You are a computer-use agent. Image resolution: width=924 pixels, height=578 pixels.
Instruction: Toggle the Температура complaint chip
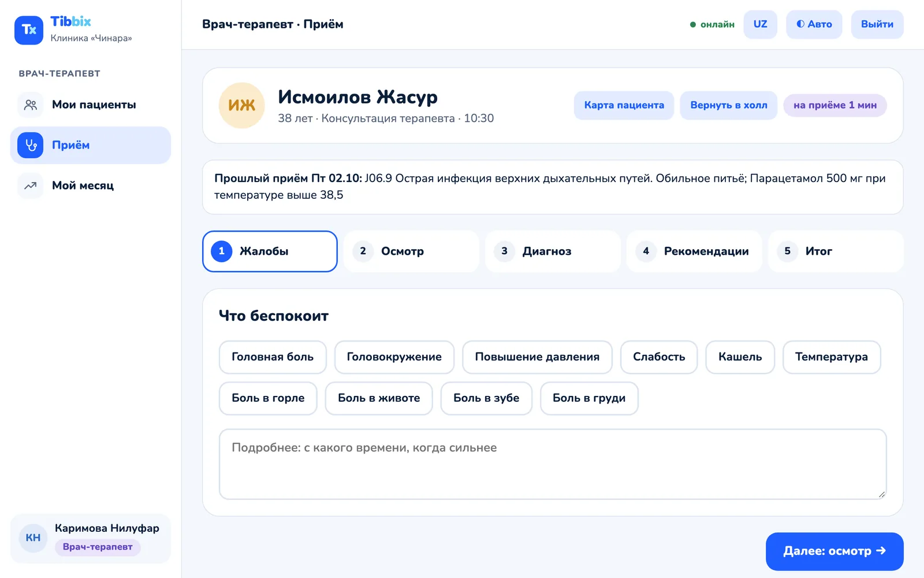tap(832, 357)
